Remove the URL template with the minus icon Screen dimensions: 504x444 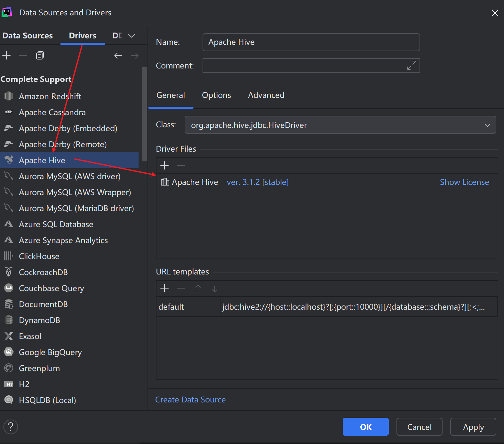pos(181,288)
